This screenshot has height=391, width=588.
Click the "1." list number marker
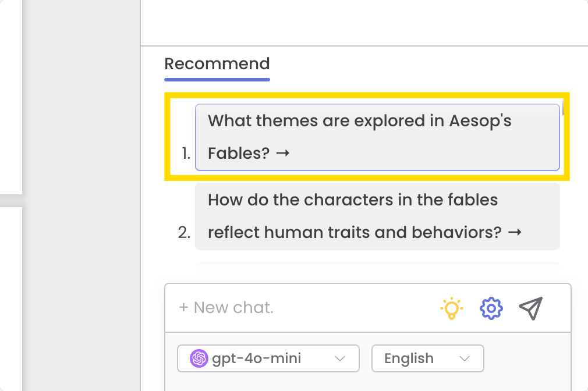(186, 154)
